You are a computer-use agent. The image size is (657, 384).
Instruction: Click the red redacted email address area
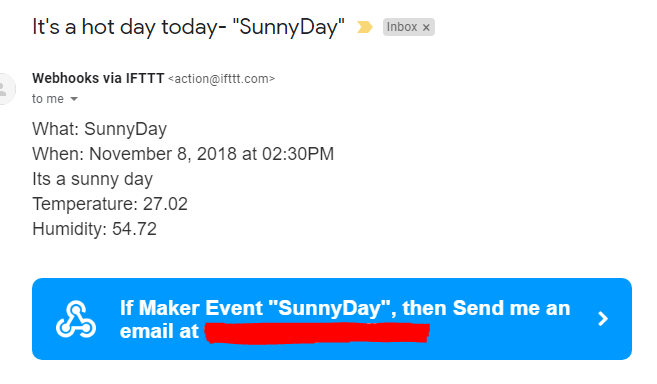tap(317, 333)
